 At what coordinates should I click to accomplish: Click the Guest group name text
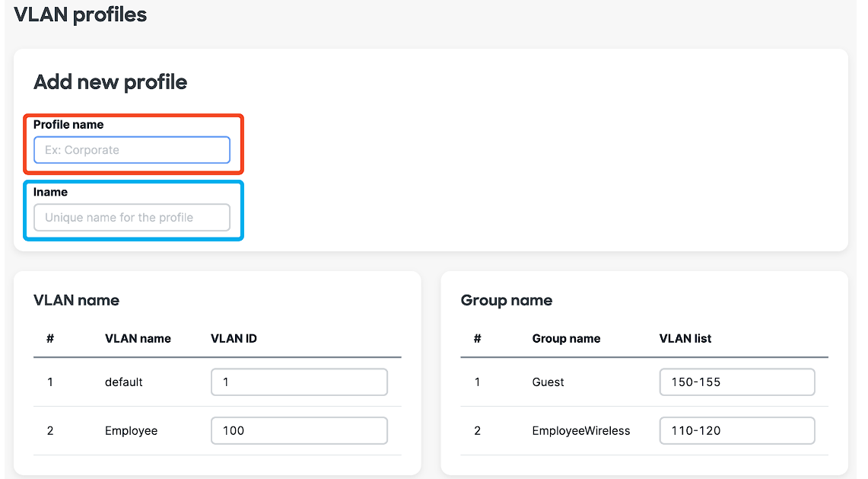[x=548, y=382]
